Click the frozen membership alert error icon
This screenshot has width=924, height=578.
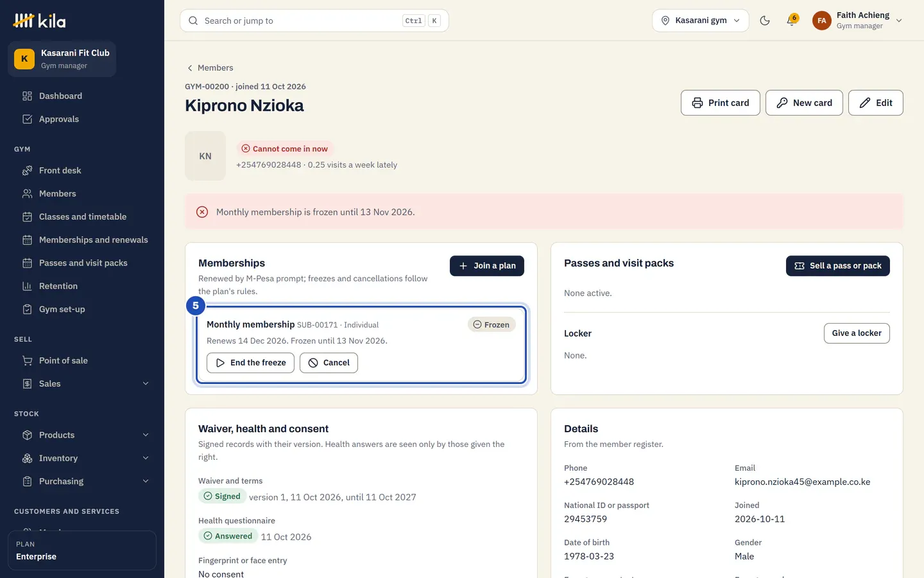click(x=202, y=212)
